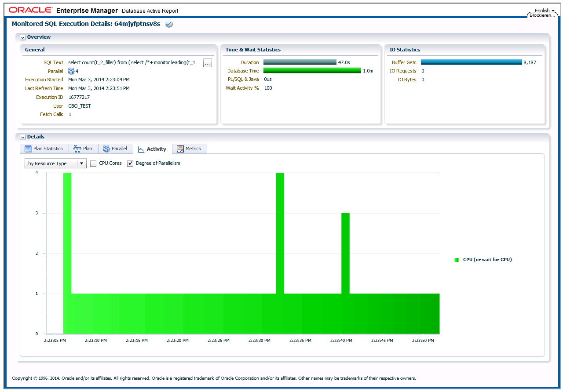This screenshot has height=392, width=563.
Task: Switch to the Plan Statistics tab
Action: (x=44, y=149)
